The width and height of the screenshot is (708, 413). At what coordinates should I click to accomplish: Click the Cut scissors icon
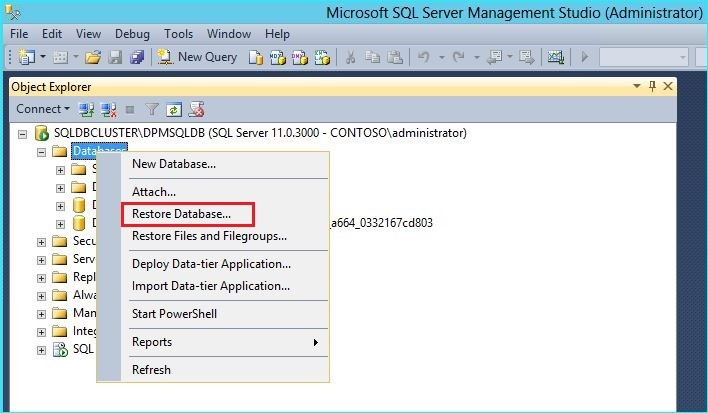[x=350, y=57]
